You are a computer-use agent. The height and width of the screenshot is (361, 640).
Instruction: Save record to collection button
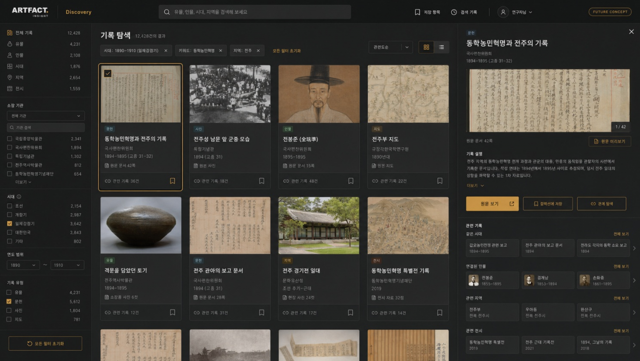point(548,204)
